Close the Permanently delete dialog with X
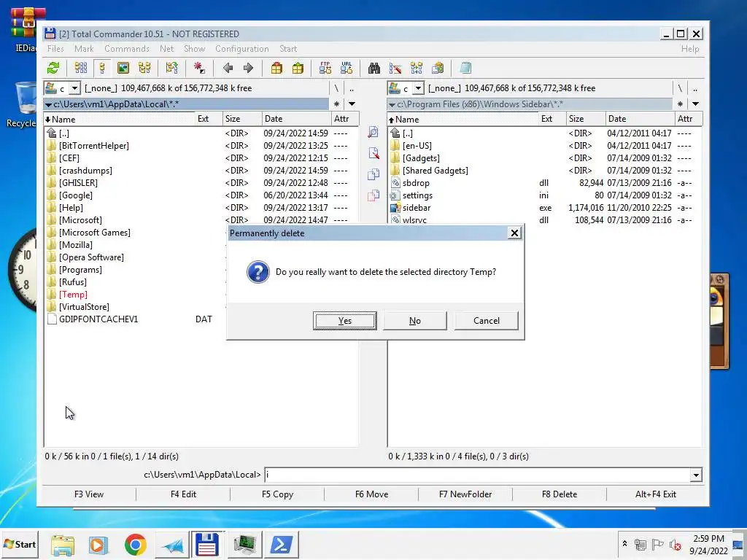The image size is (747, 560). click(514, 233)
